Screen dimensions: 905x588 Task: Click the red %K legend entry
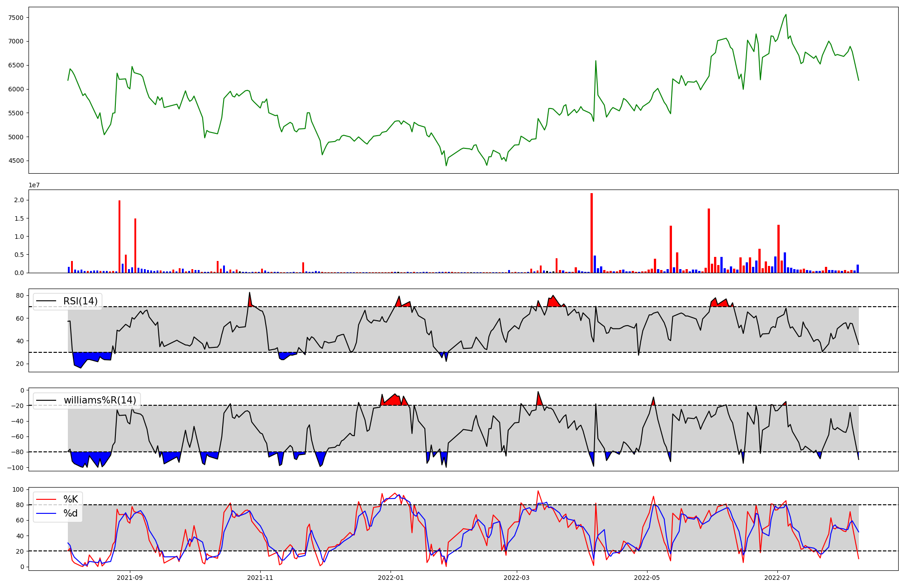[70, 499]
